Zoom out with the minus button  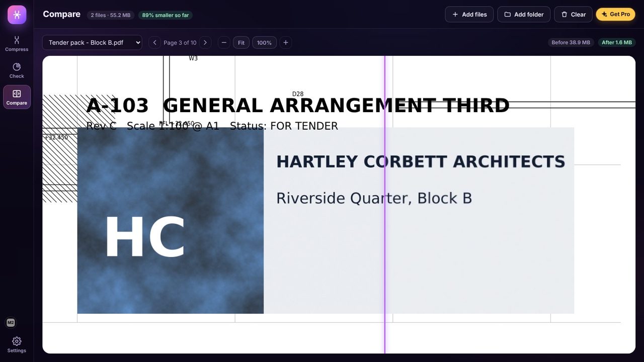(x=224, y=43)
